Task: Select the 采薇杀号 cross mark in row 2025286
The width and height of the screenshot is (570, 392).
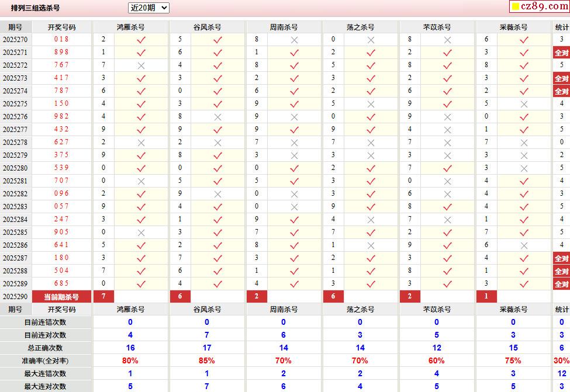Action: 524,245
